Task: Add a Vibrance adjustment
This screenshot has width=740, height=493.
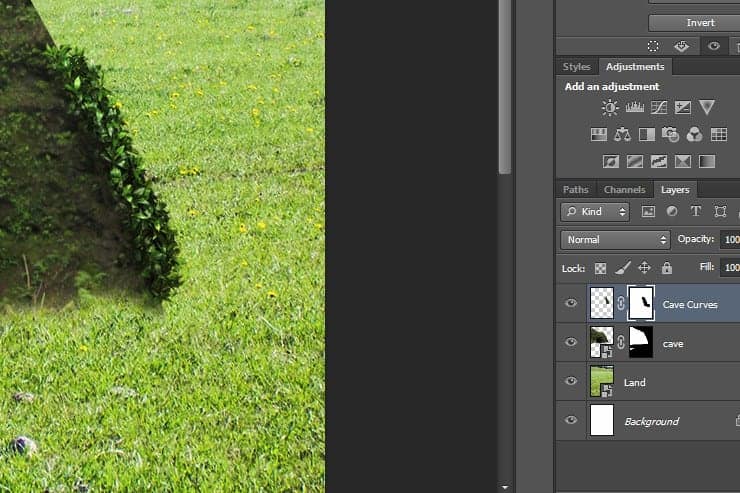Action: pos(706,107)
